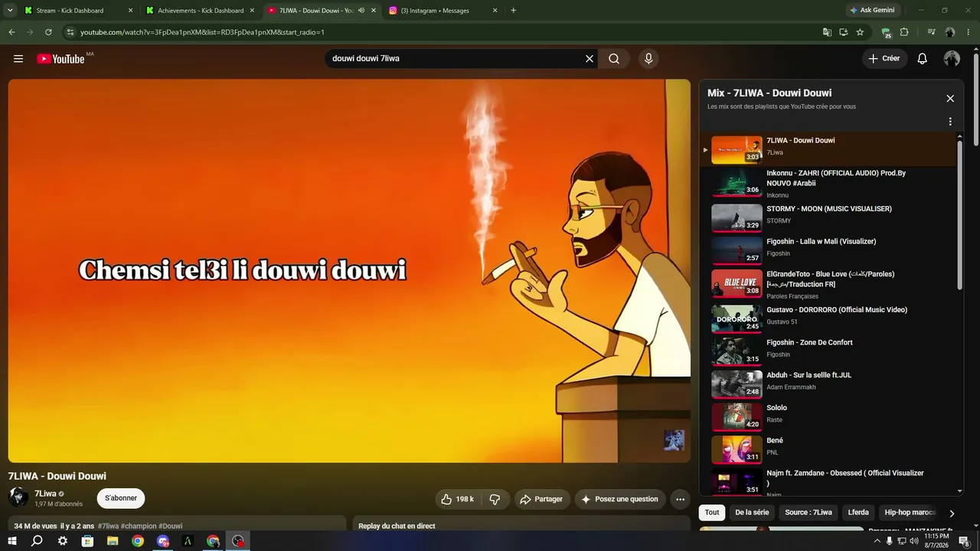The width and height of the screenshot is (980, 551).
Task: Open the 7Liwa channel avatar
Action: (x=18, y=497)
